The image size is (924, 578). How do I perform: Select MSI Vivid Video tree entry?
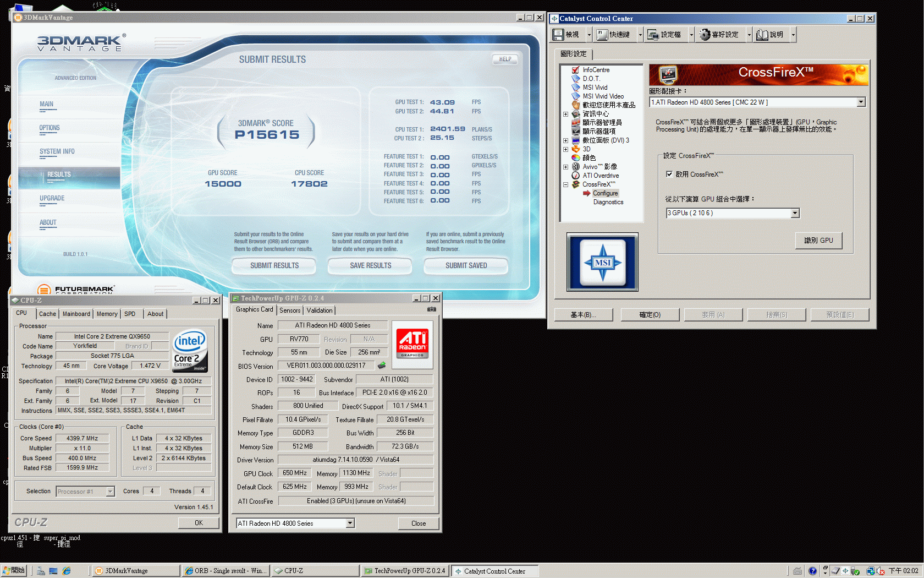click(603, 96)
